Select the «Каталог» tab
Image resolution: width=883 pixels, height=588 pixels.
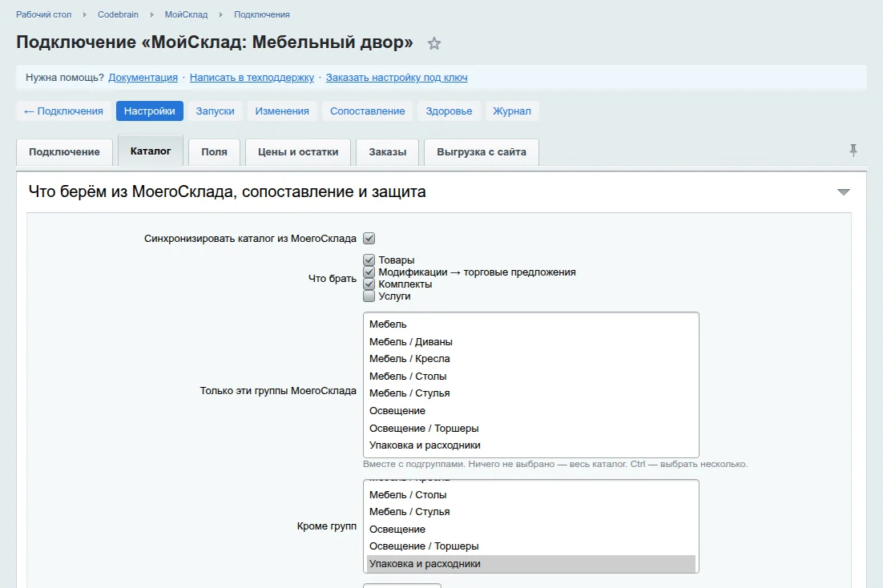(x=151, y=151)
